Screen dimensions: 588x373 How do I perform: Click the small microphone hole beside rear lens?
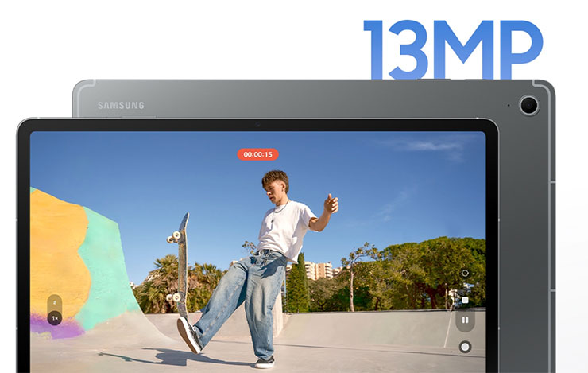click(509, 104)
